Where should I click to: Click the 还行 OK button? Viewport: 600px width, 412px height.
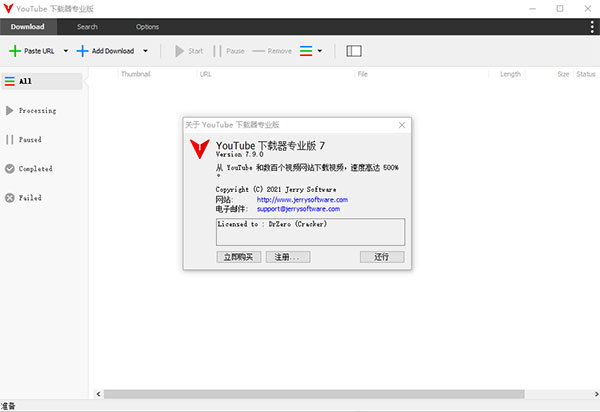[x=382, y=257]
